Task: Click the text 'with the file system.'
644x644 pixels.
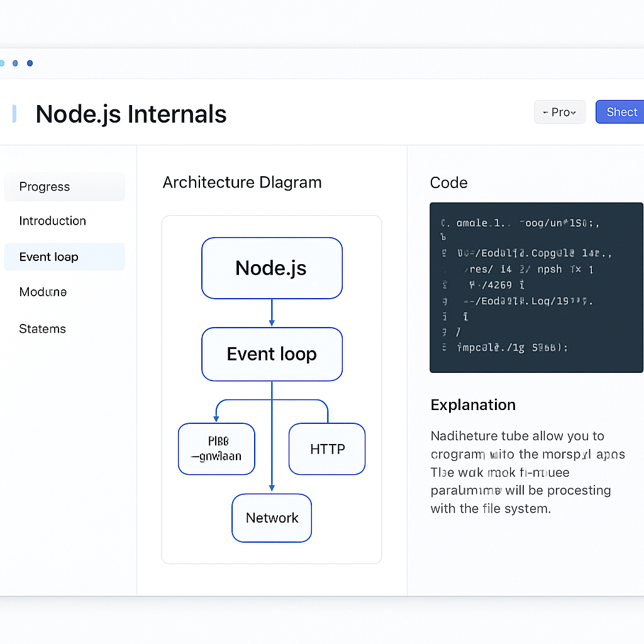Action: pyautogui.click(x=491, y=509)
